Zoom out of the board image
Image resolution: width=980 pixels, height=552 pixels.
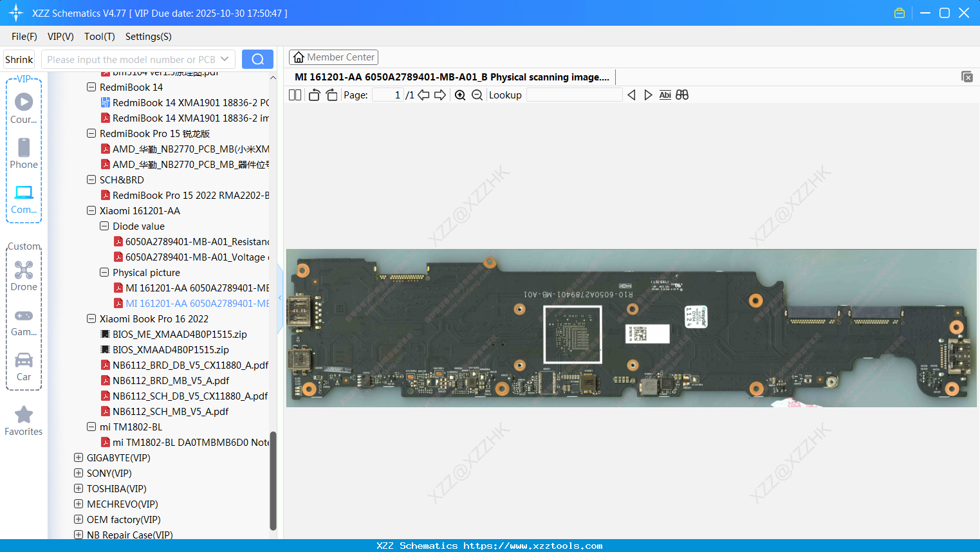(477, 95)
